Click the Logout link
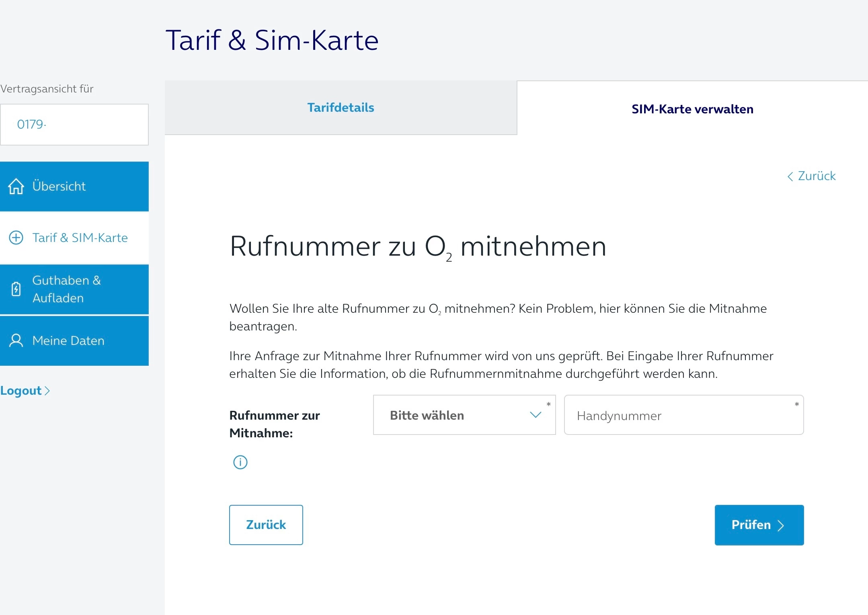This screenshot has width=868, height=615. coord(21,391)
